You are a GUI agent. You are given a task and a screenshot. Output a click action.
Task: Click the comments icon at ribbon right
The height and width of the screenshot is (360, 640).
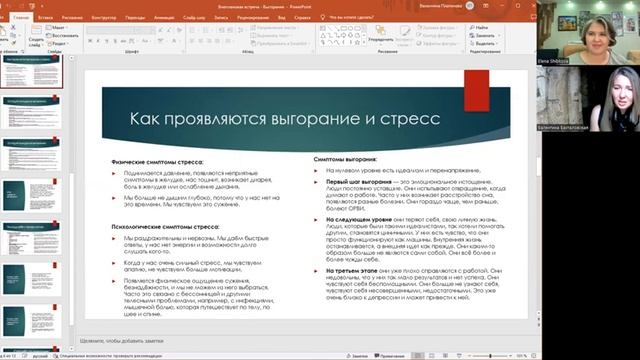(x=533, y=18)
